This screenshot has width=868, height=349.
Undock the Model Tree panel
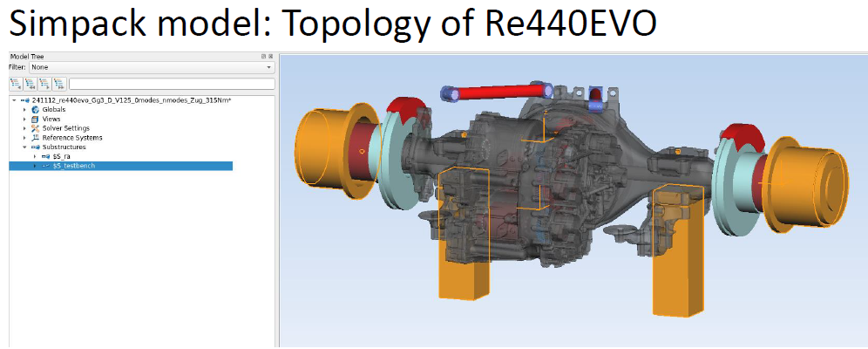(263, 57)
